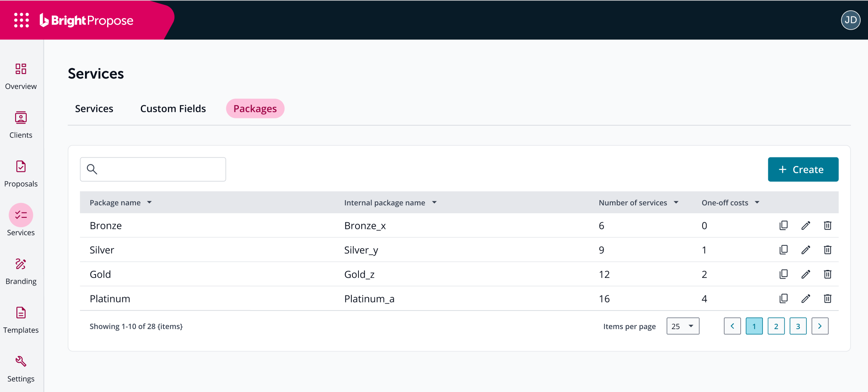Focus the package search field
The height and width of the screenshot is (392, 868).
(153, 169)
